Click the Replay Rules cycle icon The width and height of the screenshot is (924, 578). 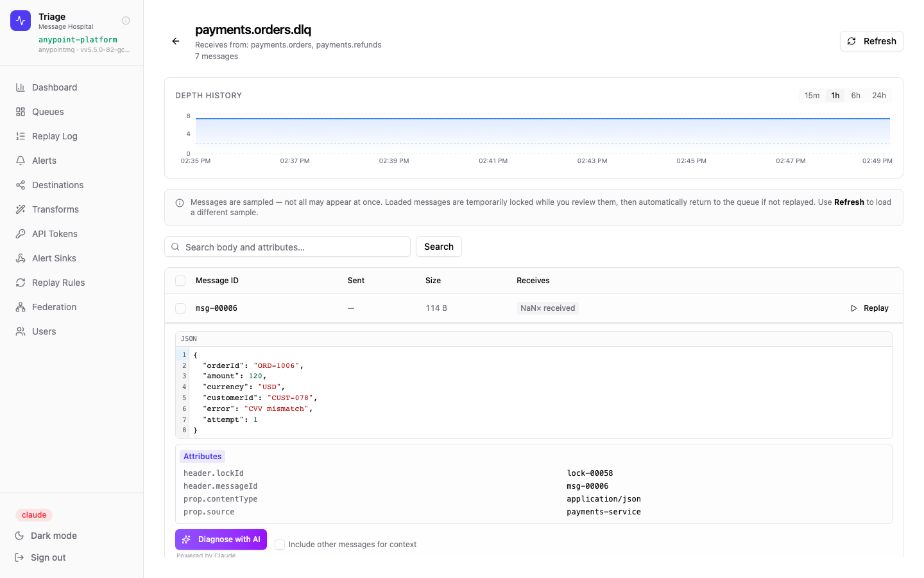(x=21, y=283)
